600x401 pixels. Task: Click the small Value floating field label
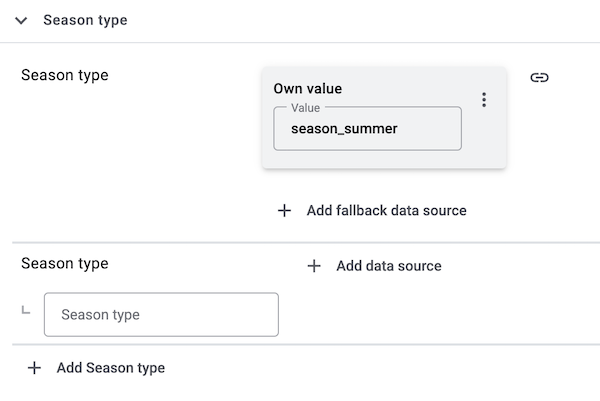(x=305, y=107)
